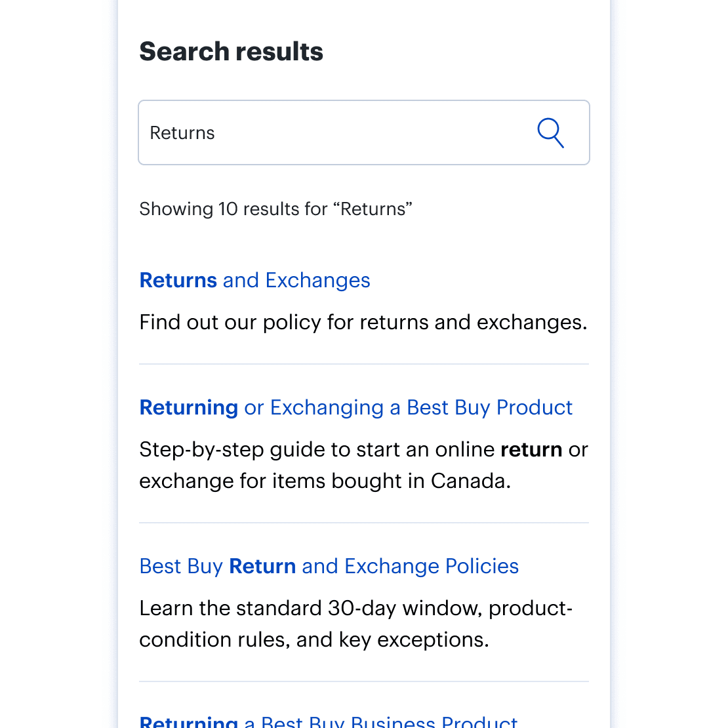Click the "Search results" heading

pos(232,52)
